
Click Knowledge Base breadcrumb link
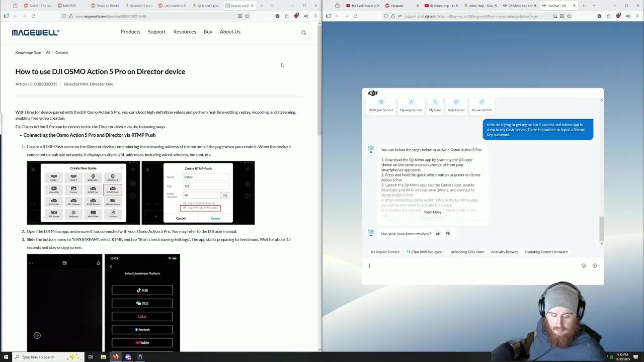click(28, 52)
